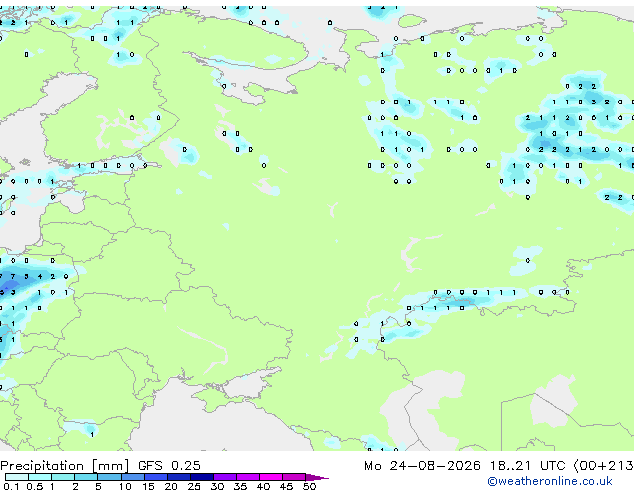This screenshot has height=490, width=634.
Task: Select the legend swatch between 30 and 35
Action: pos(225,477)
